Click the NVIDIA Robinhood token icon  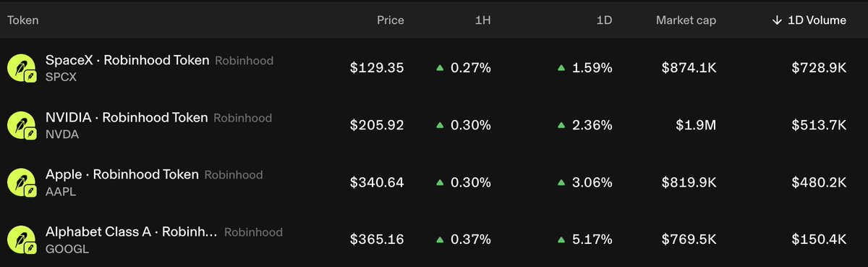[22, 125]
